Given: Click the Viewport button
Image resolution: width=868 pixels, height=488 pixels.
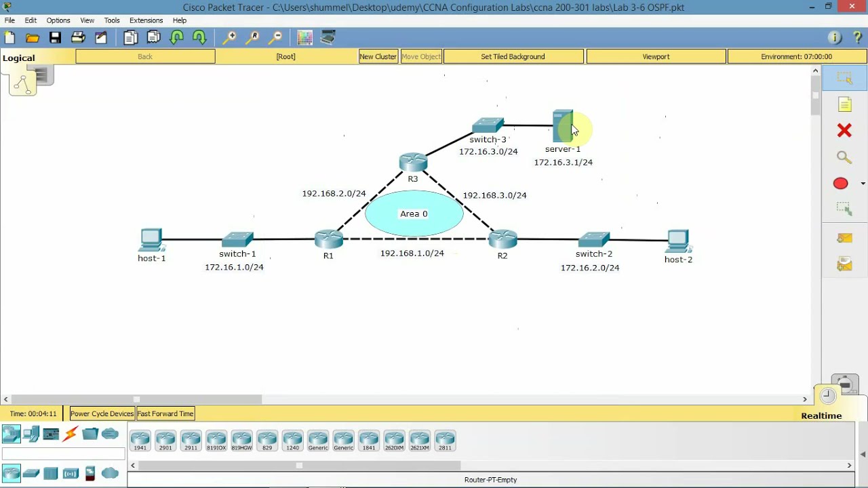Looking at the screenshot, I should [x=656, y=56].
